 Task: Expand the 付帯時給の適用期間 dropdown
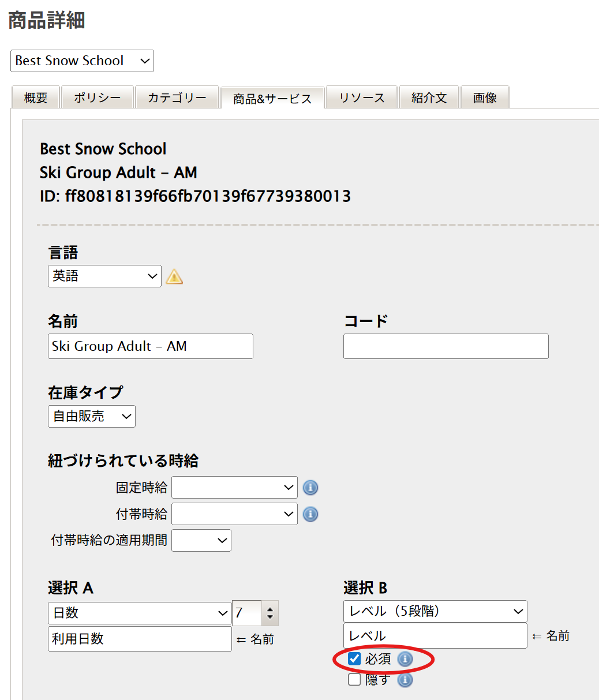pyautogui.click(x=201, y=540)
